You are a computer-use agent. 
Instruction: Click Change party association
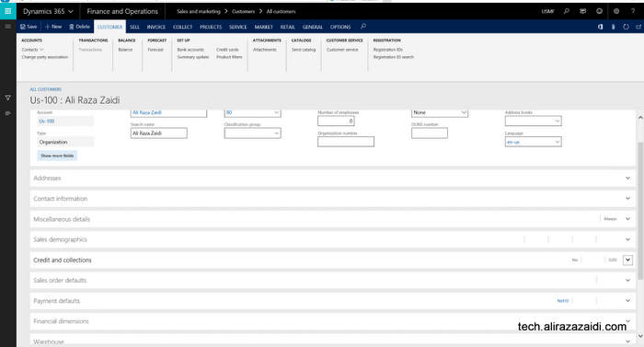click(45, 57)
